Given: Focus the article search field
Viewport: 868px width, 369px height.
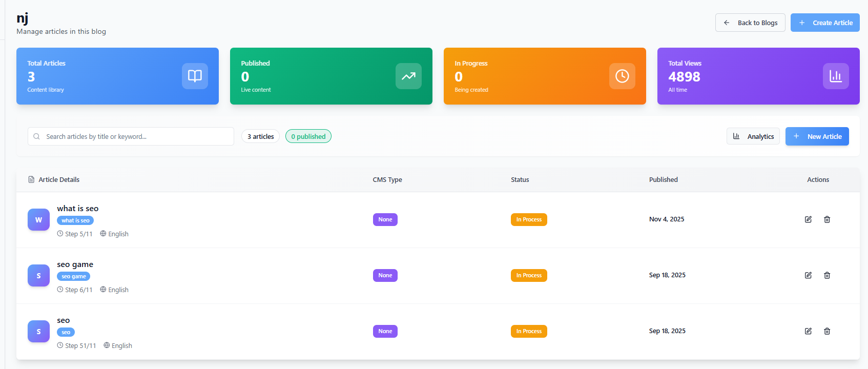Looking at the screenshot, I should (131, 136).
